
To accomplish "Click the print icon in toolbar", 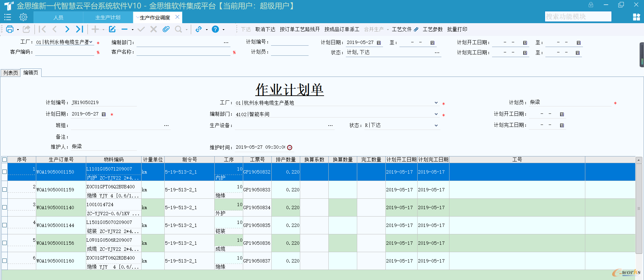I will (10, 30).
